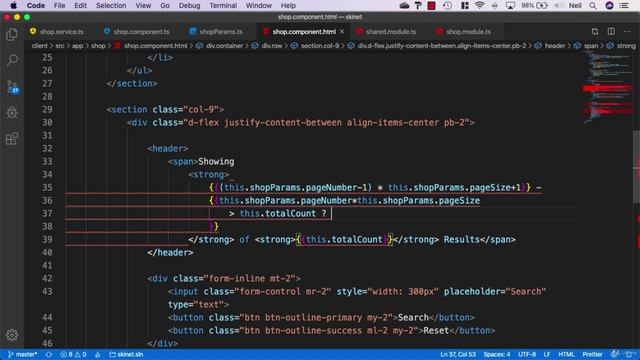Open the Extensions view
Screen dimensions: 640x360
click(x=12, y=139)
